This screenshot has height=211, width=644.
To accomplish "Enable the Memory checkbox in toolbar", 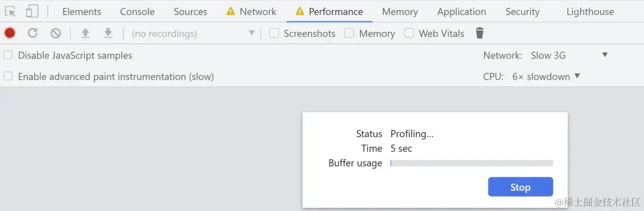I will click(349, 33).
